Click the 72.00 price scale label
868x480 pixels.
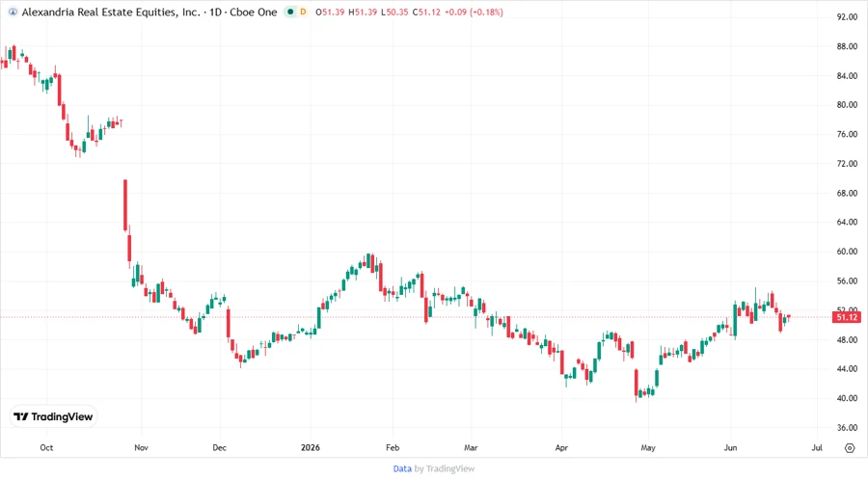pos(847,164)
